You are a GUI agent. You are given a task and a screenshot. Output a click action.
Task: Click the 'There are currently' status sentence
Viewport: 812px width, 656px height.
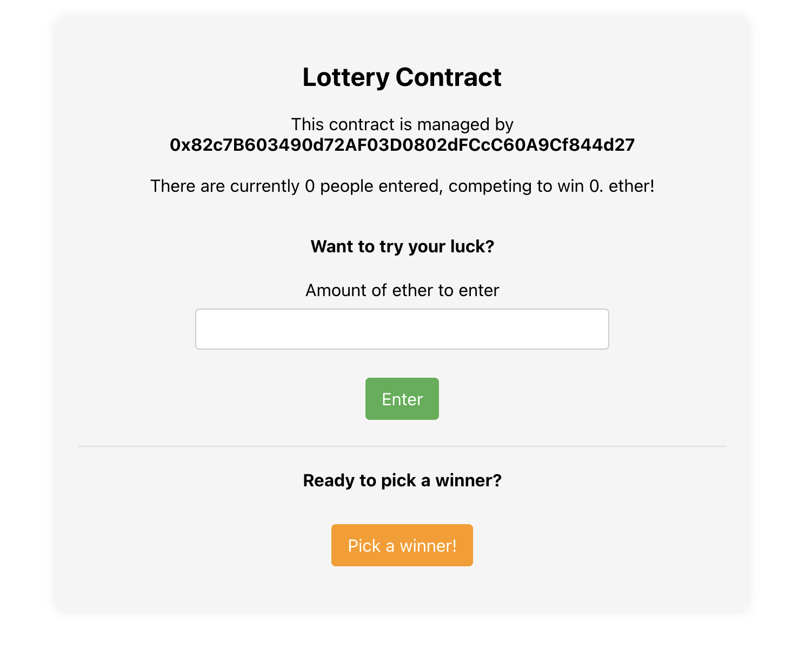(x=402, y=186)
